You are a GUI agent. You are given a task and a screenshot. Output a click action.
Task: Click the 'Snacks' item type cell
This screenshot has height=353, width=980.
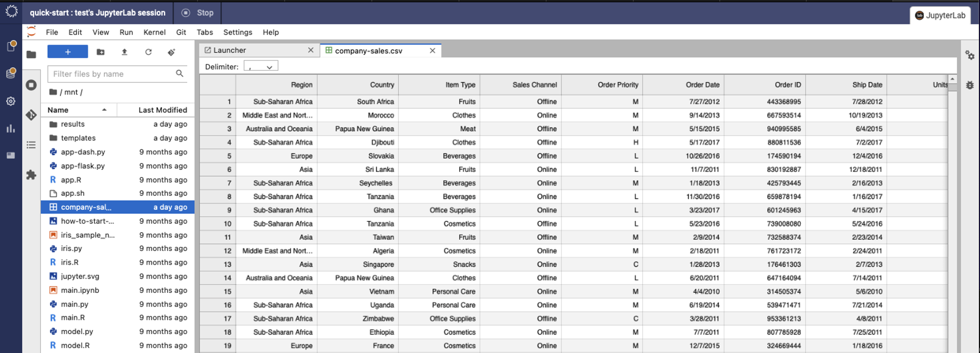click(x=439, y=264)
